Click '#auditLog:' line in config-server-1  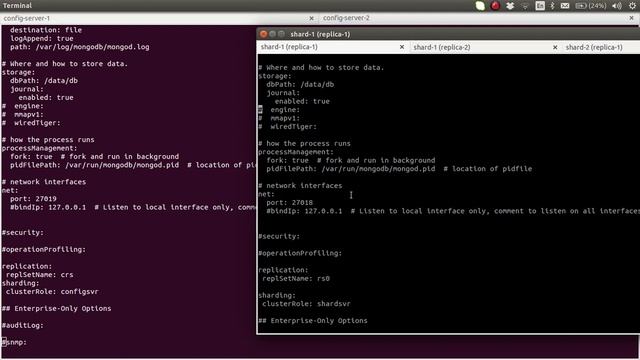(22, 325)
